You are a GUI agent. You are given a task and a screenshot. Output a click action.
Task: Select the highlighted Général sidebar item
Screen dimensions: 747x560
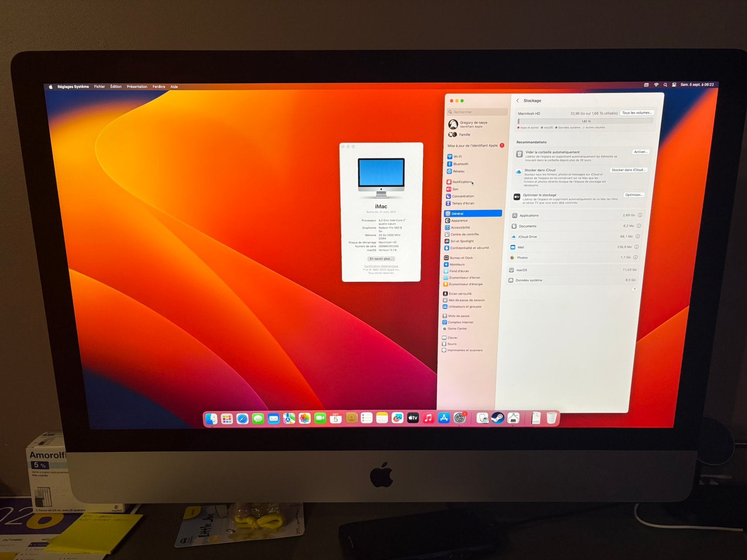(x=473, y=213)
